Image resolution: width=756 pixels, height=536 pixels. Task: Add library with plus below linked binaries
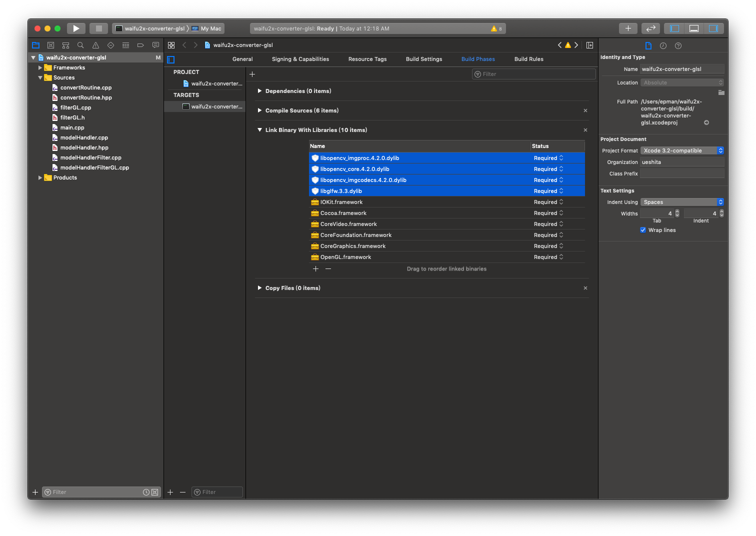(x=315, y=269)
